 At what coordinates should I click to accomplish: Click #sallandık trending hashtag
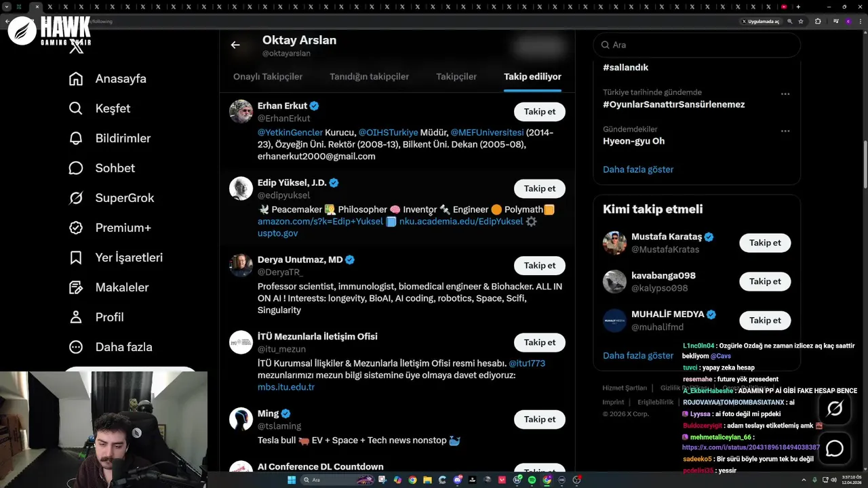pyautogui.click(x=625, y=68)
